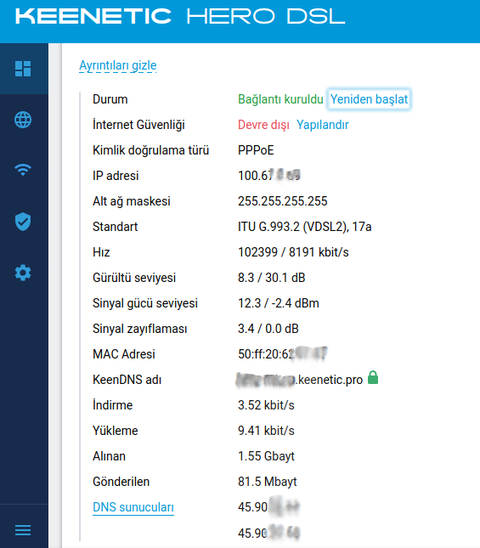
Task: Select the noise value 8.3 / 30.1 dB
Action: (x=272, y=278)
